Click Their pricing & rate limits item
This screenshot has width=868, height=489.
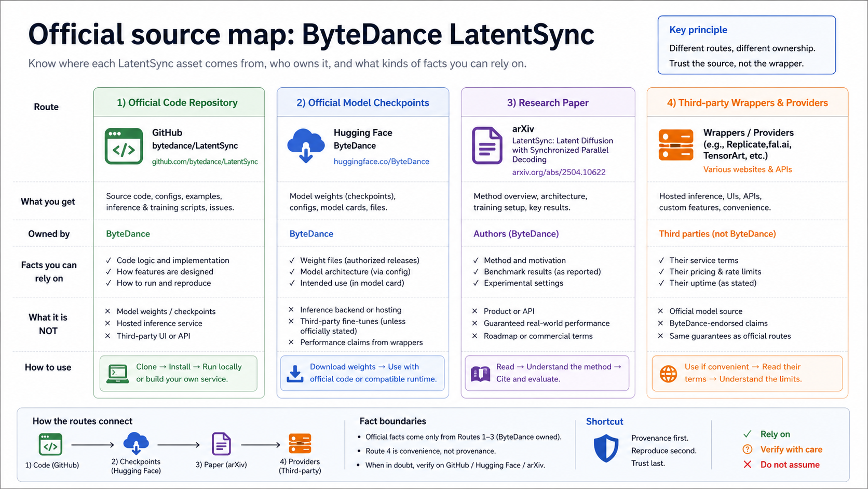(715, 272)
